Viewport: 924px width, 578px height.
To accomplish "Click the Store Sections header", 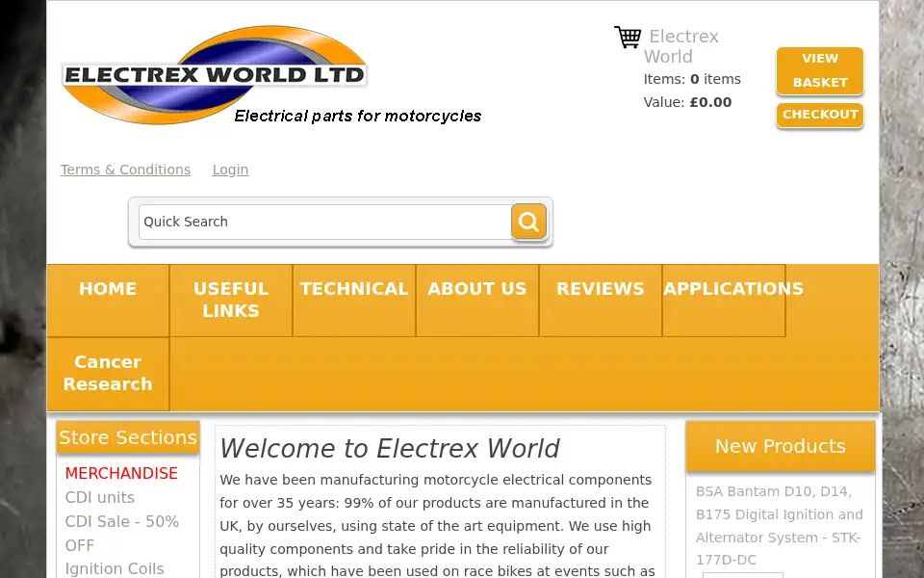I will point(128,437).
